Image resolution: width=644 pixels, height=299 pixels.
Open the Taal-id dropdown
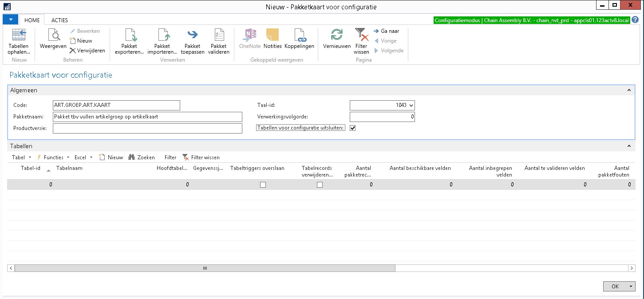point(411,106)
